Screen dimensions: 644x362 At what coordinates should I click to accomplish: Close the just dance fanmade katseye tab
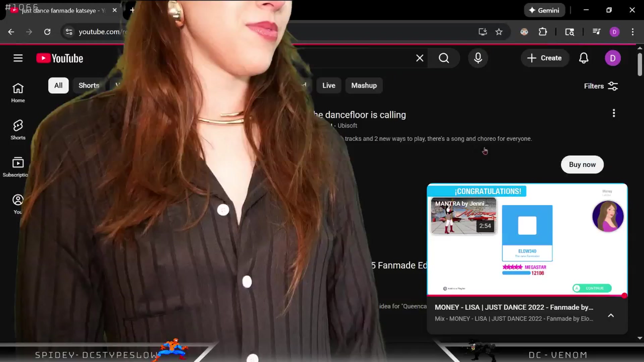coord(115,10)
